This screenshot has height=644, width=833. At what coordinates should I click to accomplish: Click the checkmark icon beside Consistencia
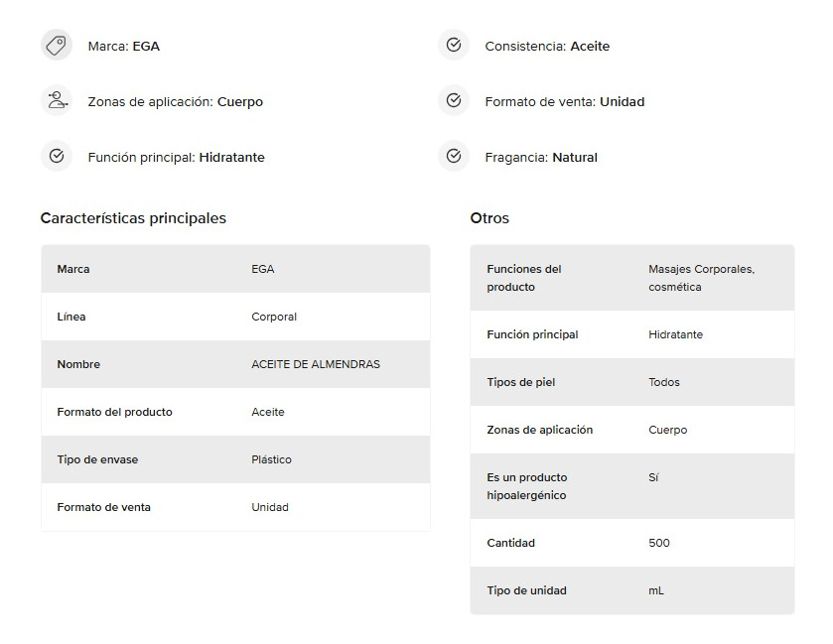coord(453,45)
